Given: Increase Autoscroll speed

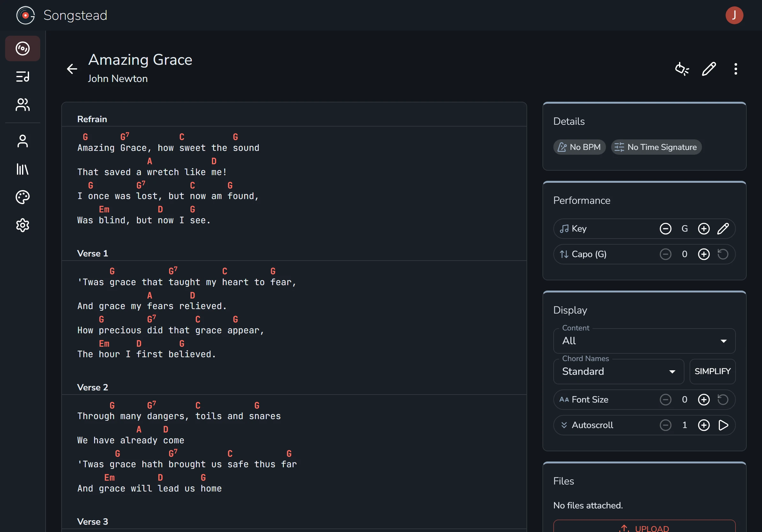Looking at the screenshot, I should pyautogui.click(x=704, y=425).
